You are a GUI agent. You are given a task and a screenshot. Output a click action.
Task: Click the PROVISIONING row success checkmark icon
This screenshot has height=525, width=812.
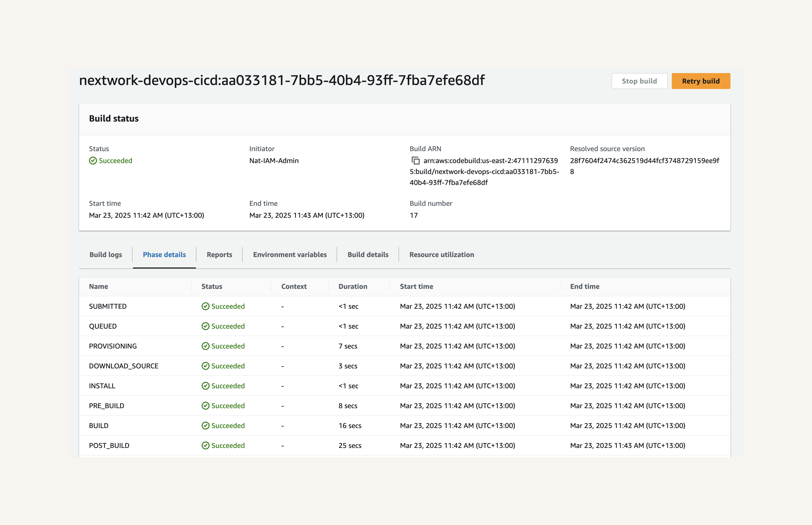coord(205,346)
